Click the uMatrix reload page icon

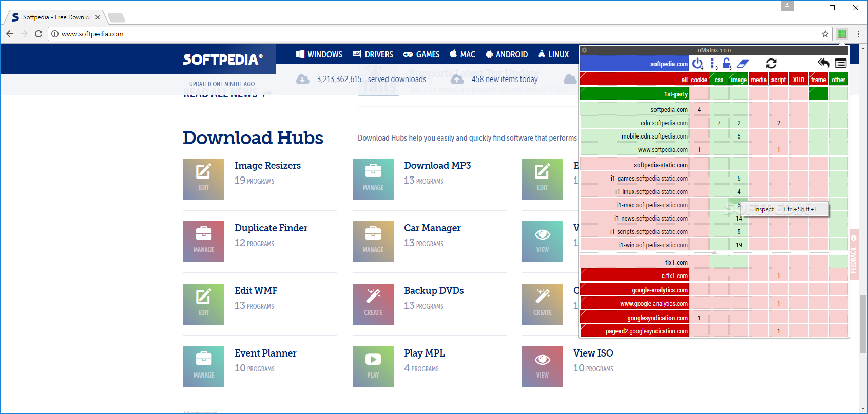(x=771, y=63)
